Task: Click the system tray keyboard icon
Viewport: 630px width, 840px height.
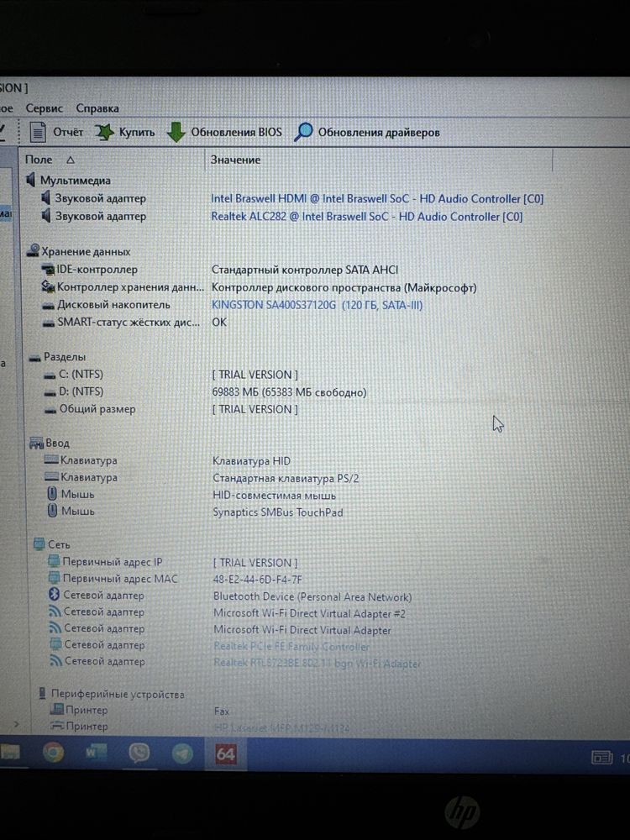Action: [x=601, y=758]
